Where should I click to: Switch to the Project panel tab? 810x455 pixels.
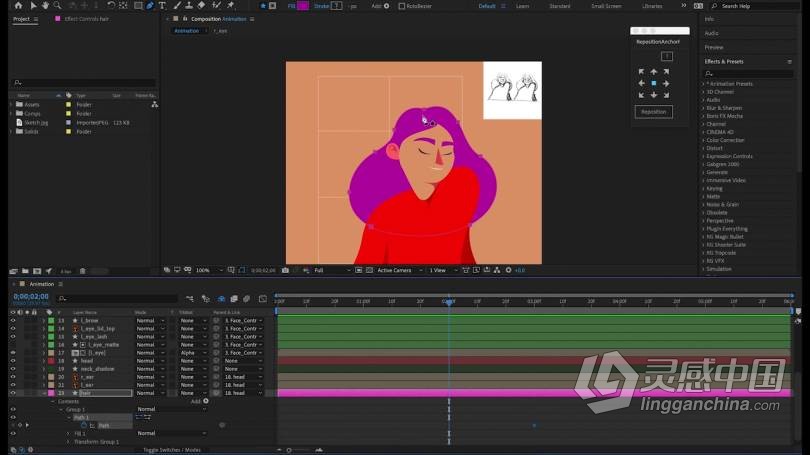coord(21,19)
